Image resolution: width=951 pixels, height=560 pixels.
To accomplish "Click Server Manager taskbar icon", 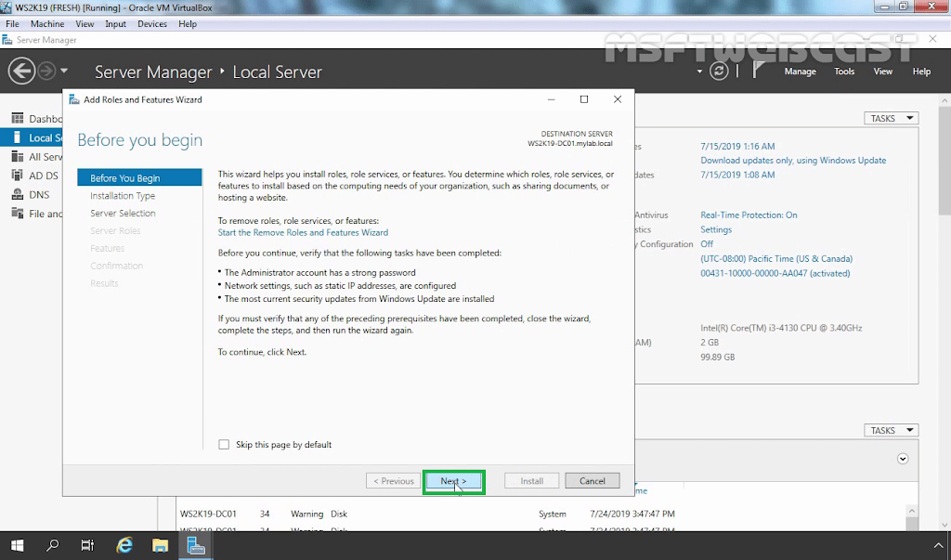I will pyautogui.click(x=196, y=545).
